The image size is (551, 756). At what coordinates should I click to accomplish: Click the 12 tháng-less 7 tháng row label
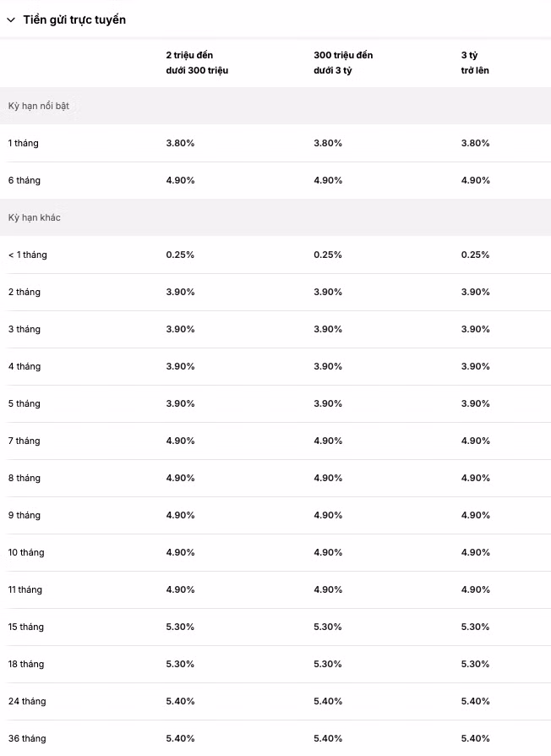[x=25, y=441]
